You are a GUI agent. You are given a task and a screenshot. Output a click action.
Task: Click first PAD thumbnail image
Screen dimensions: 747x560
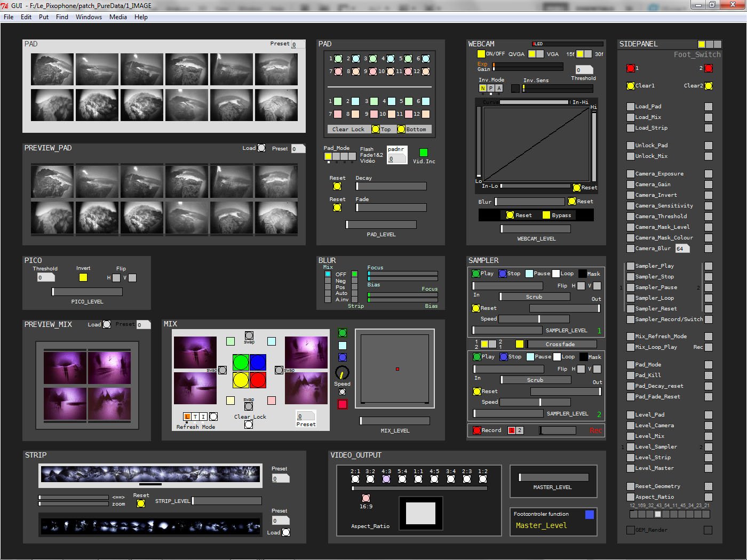(x=52, y=69)
